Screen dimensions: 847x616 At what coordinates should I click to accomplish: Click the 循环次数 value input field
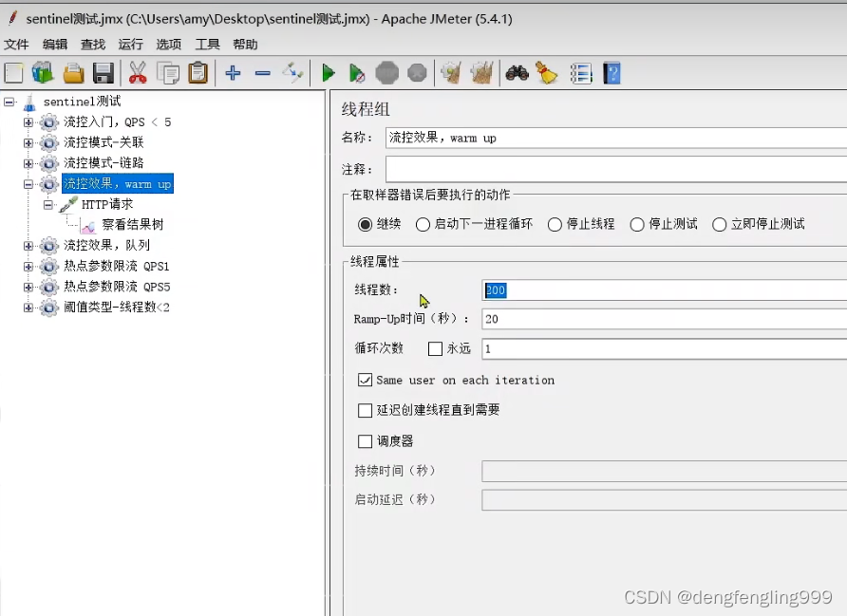click(665, 348)
